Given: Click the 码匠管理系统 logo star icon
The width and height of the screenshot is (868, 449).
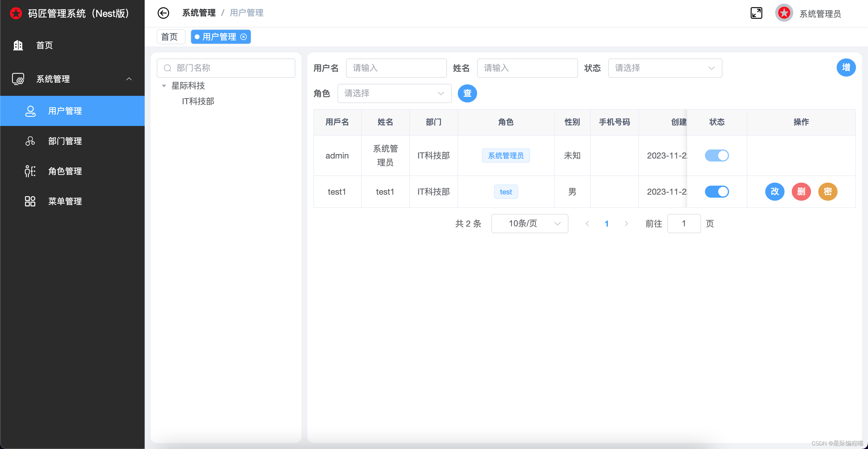Looking at the screenshot, I should [x=16, y=13].
